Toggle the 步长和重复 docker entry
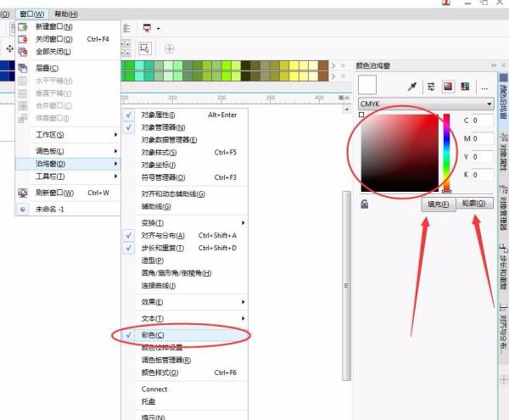509x420 pixels. [185, 249]
